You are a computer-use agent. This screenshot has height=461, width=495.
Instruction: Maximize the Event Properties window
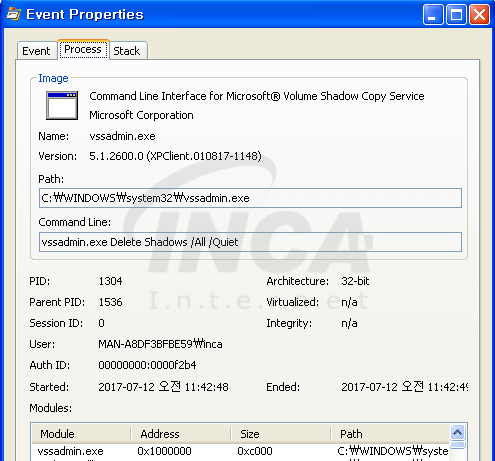pyautogui.click(x=456, y=15)
